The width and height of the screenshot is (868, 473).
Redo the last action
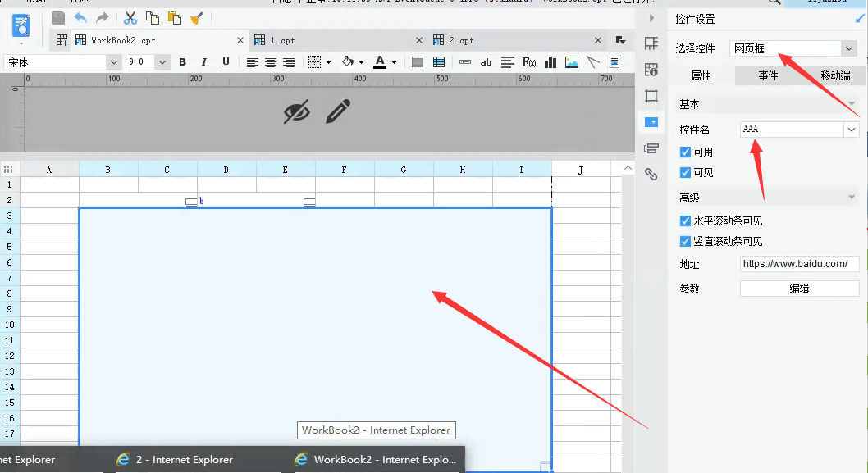(103, 18)
